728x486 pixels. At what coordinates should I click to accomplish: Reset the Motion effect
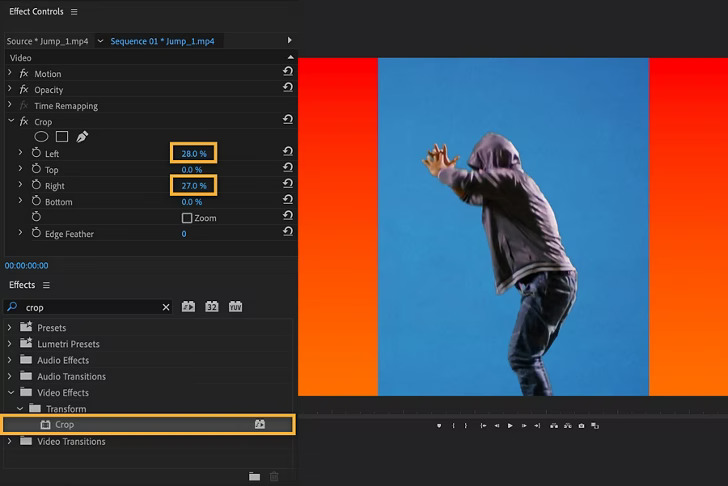tap(288, 73)
